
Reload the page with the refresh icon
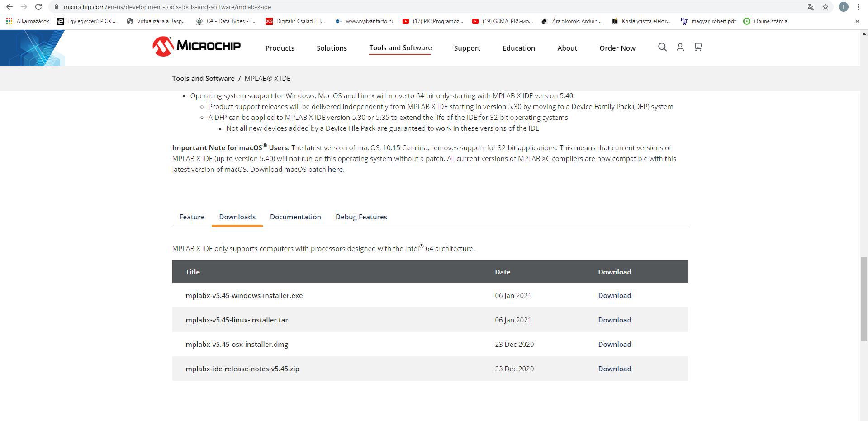tap(38, 7)
